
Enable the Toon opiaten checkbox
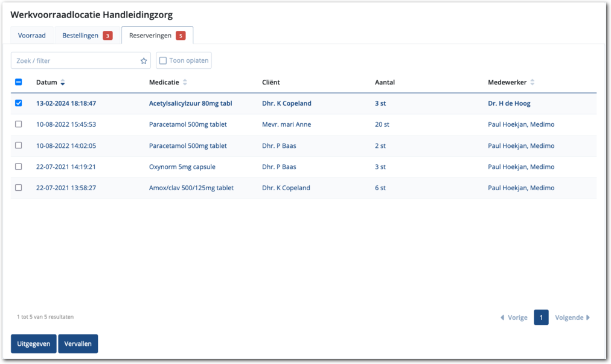point(163,61)
